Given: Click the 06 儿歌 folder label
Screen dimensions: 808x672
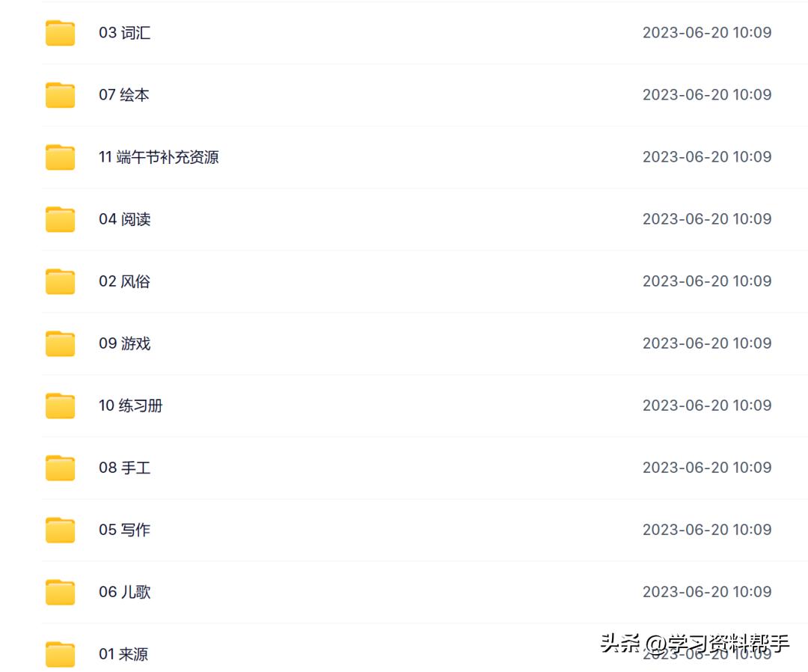Looking at the screenshot, I should click(x=125, y=592).
